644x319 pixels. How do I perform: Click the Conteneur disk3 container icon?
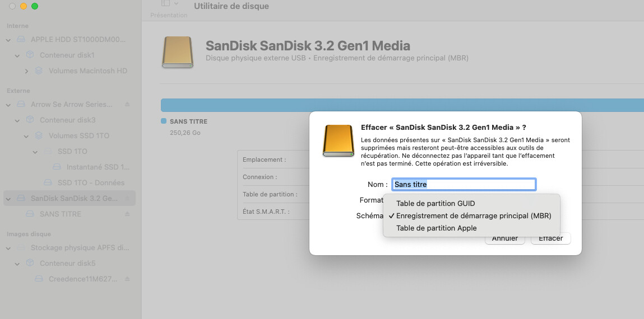(x=30, y=119)
